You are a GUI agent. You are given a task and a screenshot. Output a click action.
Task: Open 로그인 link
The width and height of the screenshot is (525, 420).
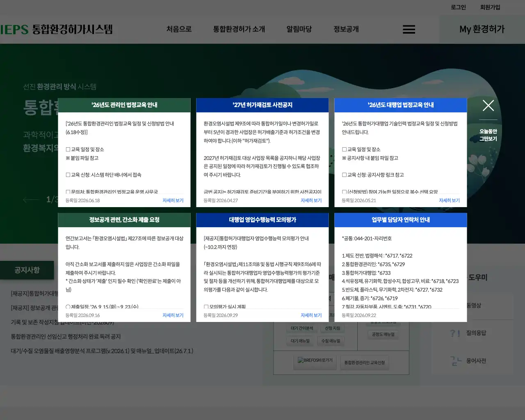pyautogui.click(x=458, y=7)
